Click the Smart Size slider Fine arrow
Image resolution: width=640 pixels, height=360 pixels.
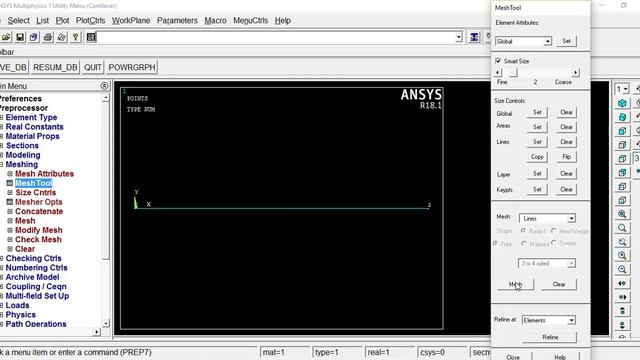click(x=498, y=72)
